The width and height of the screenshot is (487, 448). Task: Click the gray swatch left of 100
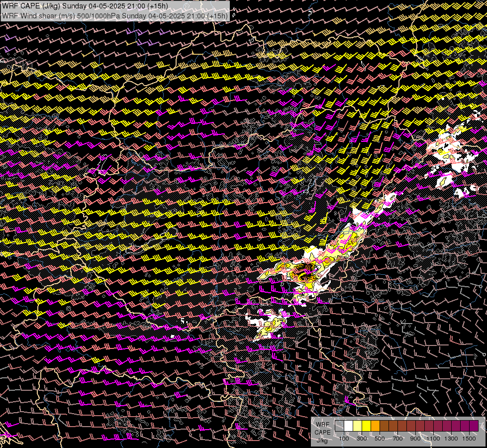pos(339,426)
